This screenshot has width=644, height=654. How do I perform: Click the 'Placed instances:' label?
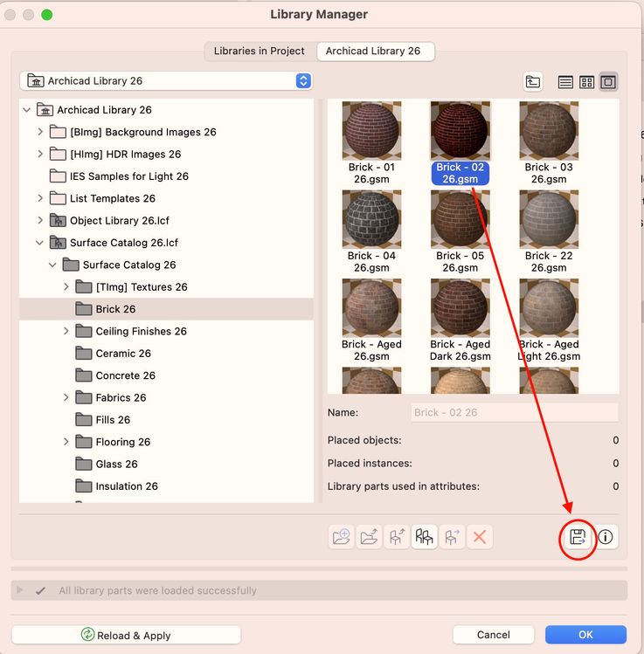pyautogui.click(x=370, y=463)
